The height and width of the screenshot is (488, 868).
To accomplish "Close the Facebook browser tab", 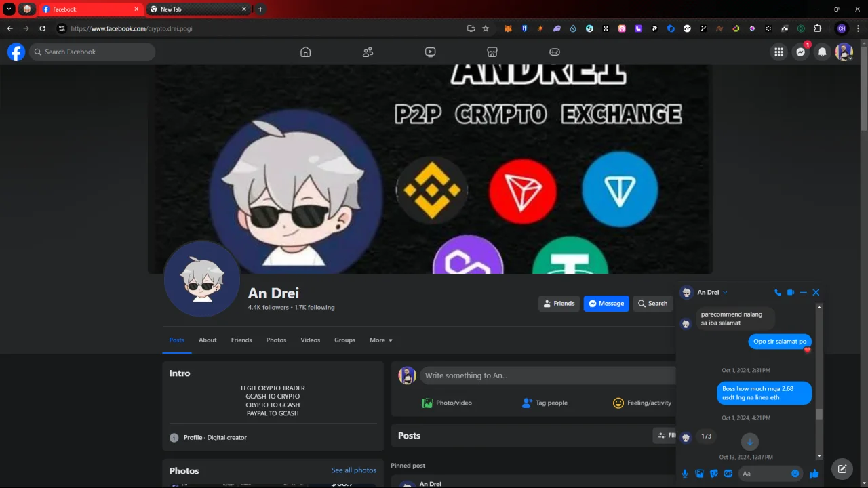I will (x=136, y=9).
